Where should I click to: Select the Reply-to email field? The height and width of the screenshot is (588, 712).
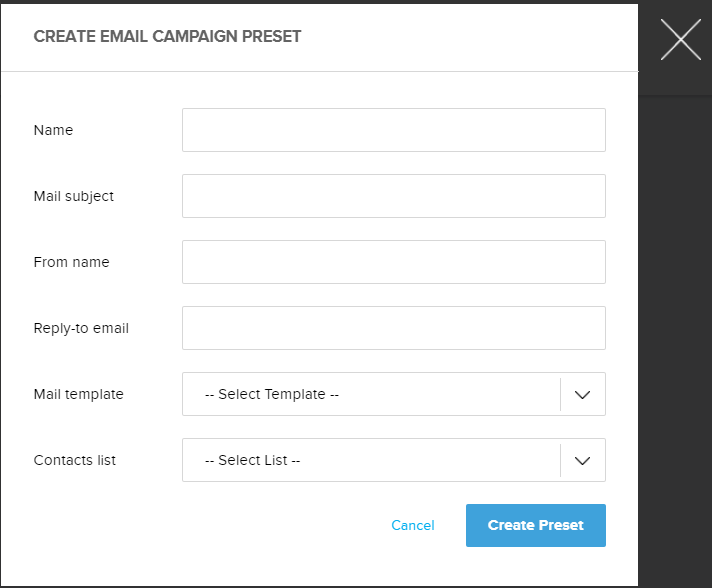pyautogui.click(x=393, y=328)
